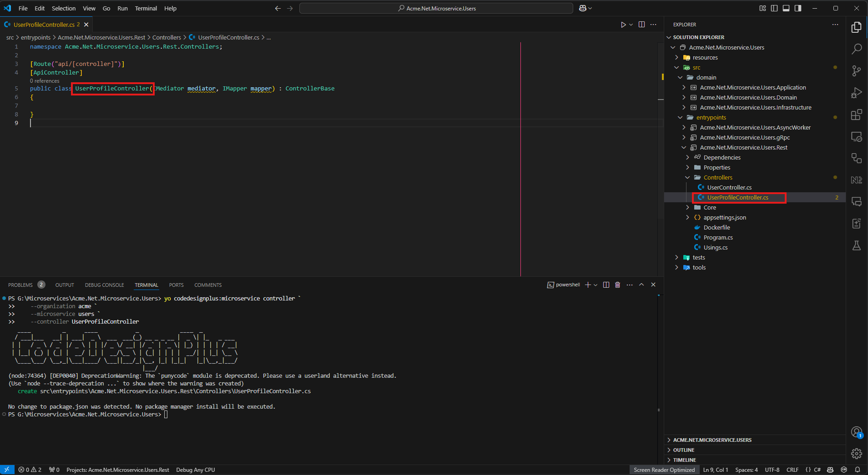Switch to the PORTS tab

176,285
